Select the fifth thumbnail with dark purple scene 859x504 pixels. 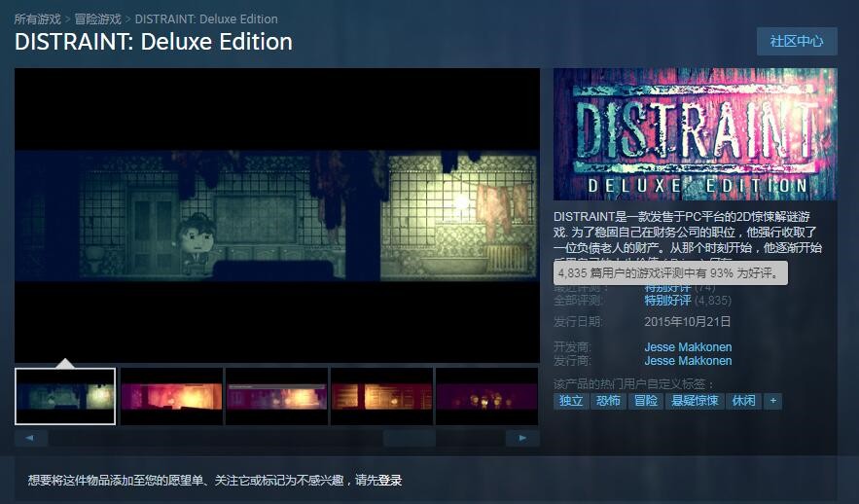coord(487,396)
